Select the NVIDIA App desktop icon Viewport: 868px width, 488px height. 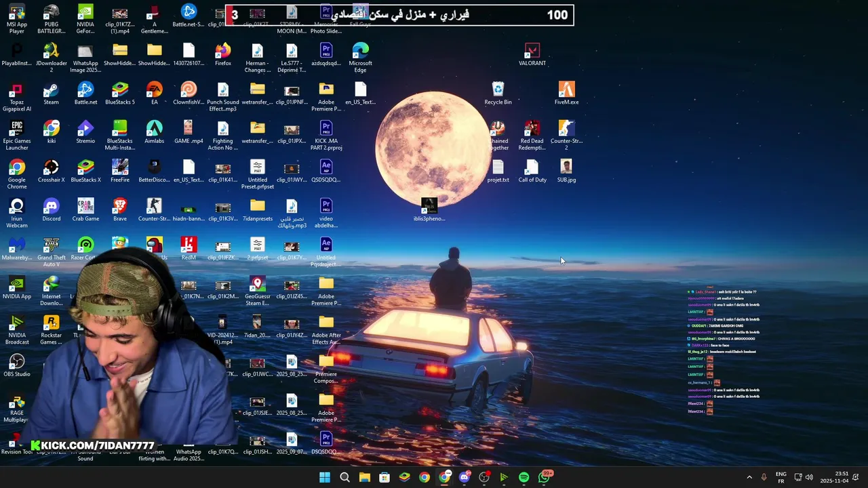[x=17, y=287]
